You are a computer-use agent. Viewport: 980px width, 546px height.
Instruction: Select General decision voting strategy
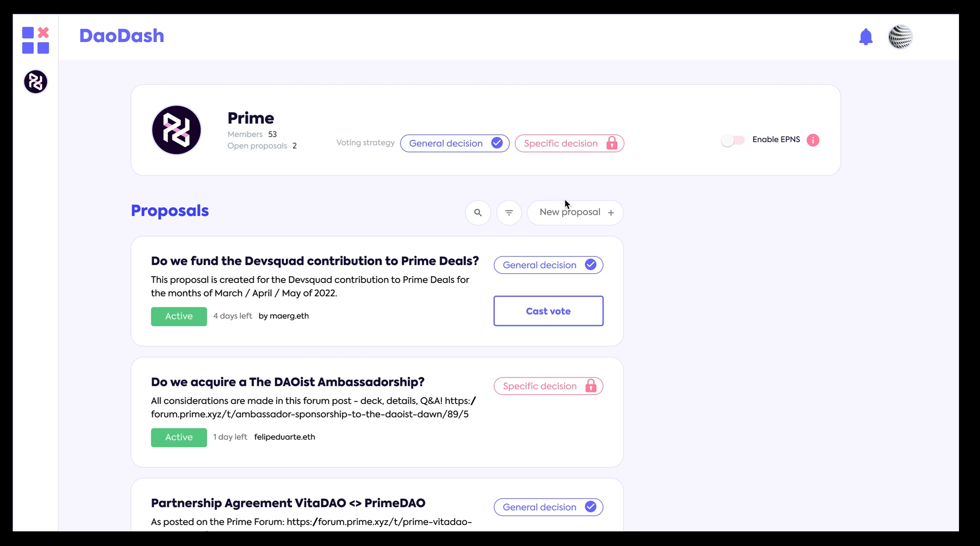tap(455, 143)
